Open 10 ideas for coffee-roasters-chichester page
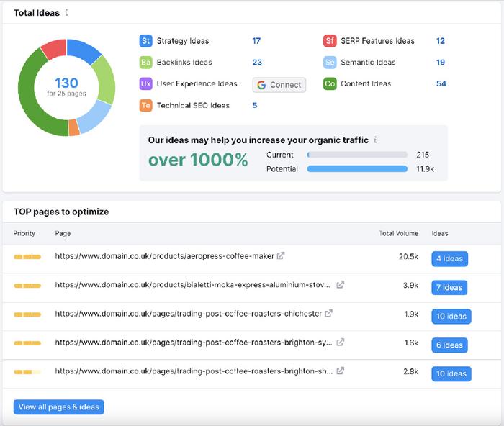Screen dimensions: 504x426 pyautogui.click(x=451, y=316)
